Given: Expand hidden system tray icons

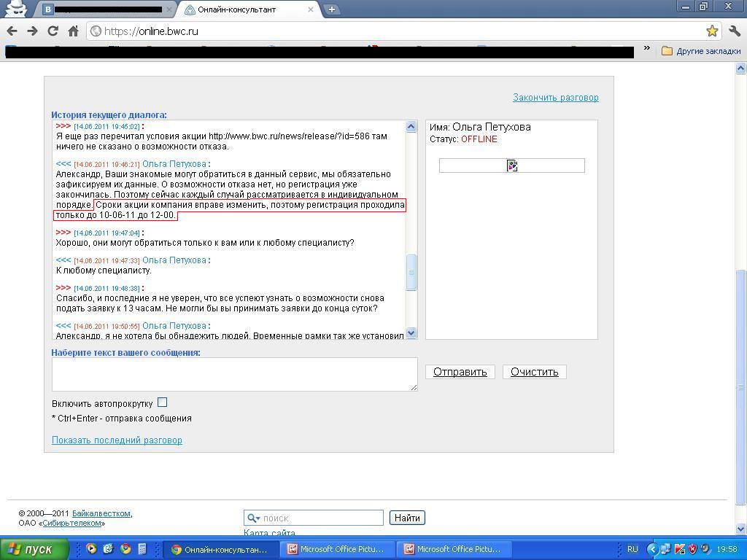Looking at the screenshot, I should pos(653,549).
